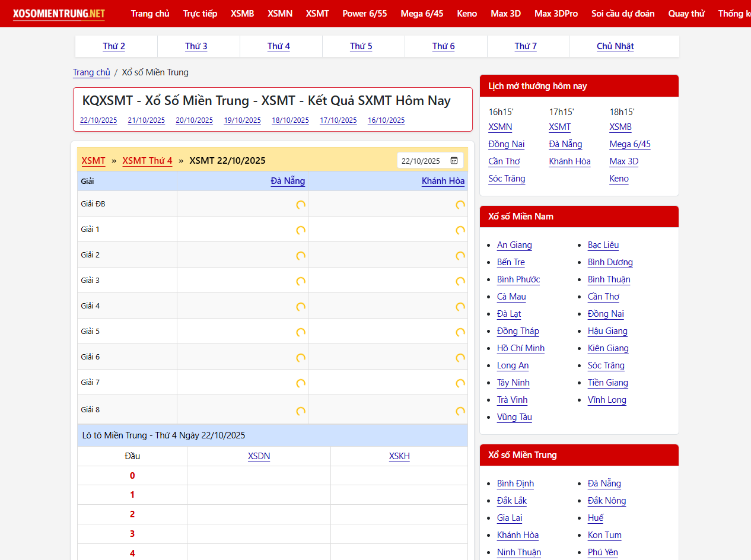
Task: Select the Chủ Nhật day tab
Action: [x=615, y=46]
